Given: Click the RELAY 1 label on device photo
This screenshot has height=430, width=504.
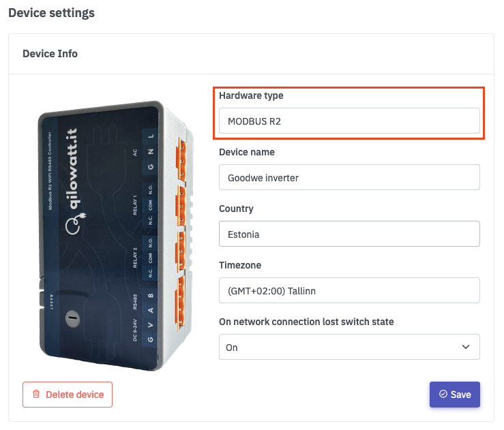Looking at the screenshot, I should pyautogui.click(x=136, y=205).
